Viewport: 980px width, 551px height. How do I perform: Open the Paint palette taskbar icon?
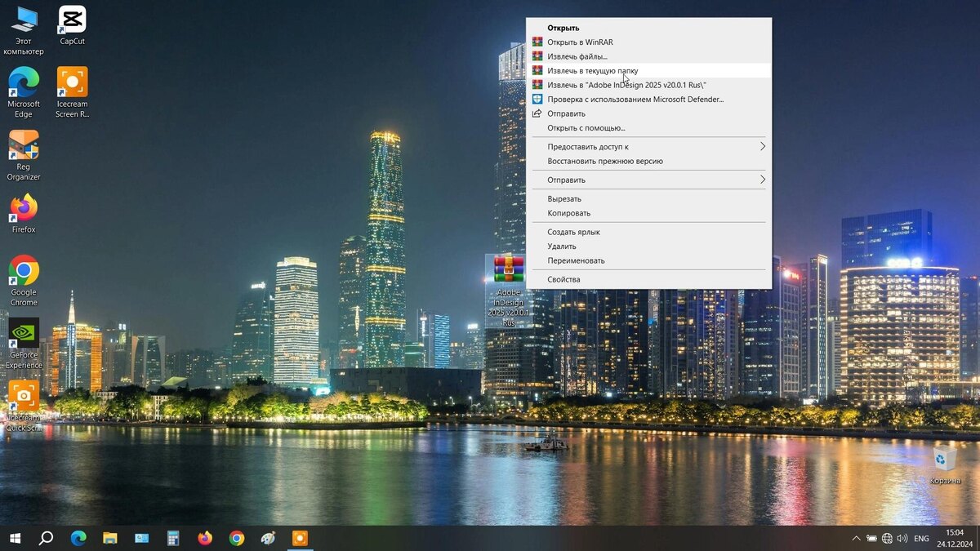268,538
